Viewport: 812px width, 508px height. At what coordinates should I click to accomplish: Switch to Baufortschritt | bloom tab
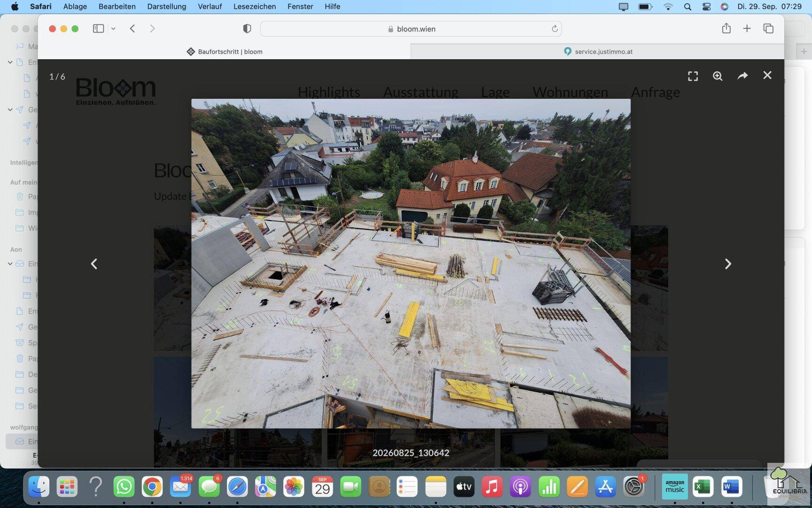225,52
